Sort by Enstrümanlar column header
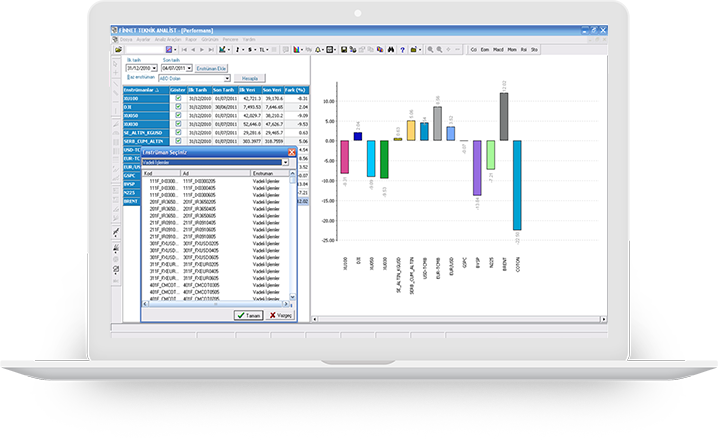The image size is (718, 440). tap(146, 90)
